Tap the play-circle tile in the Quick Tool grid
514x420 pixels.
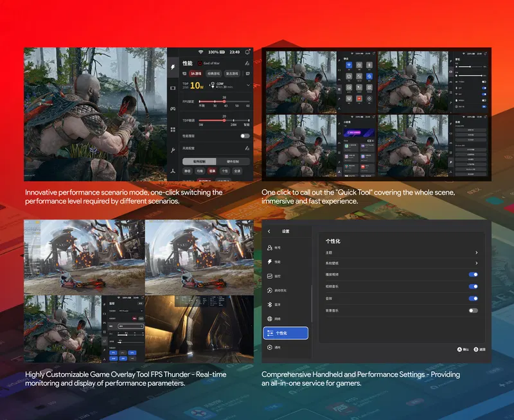pos(369,99)
